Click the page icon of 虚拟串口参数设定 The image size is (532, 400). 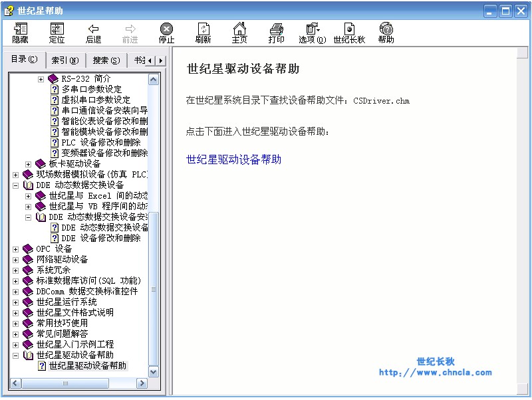pos(55,100)
